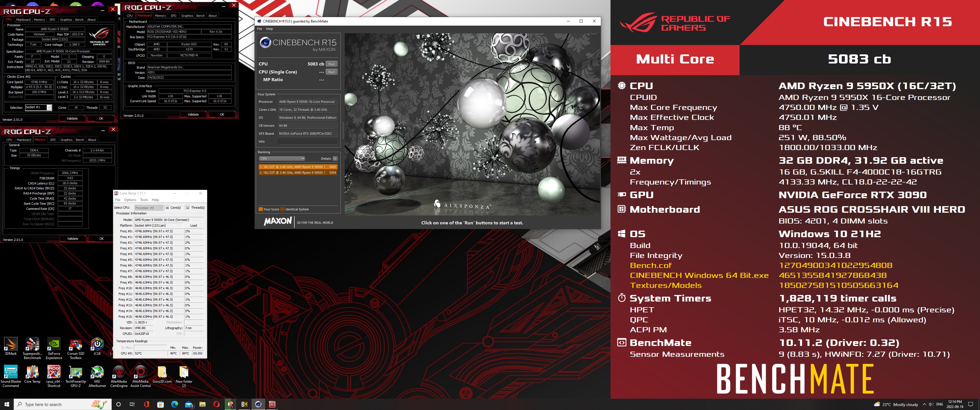Show hidden system tray icons chevron
This screenshot has width=980, height=410.
coord(924,404)
